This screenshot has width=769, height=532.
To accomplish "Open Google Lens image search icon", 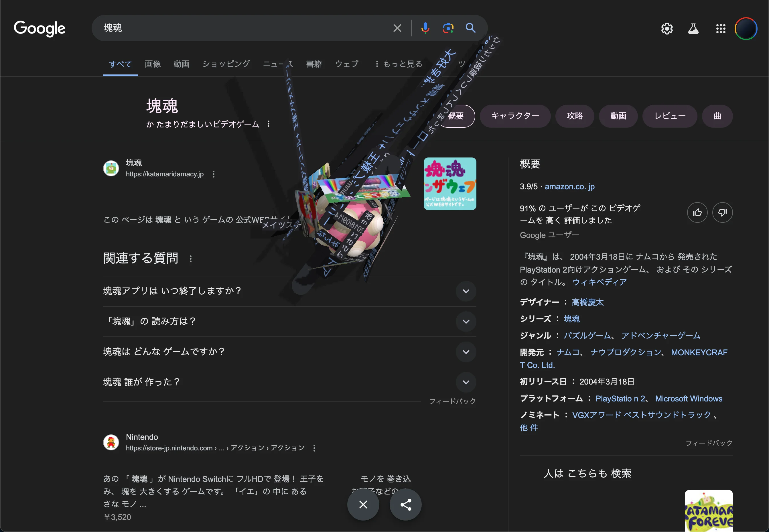I will (448, 28).
